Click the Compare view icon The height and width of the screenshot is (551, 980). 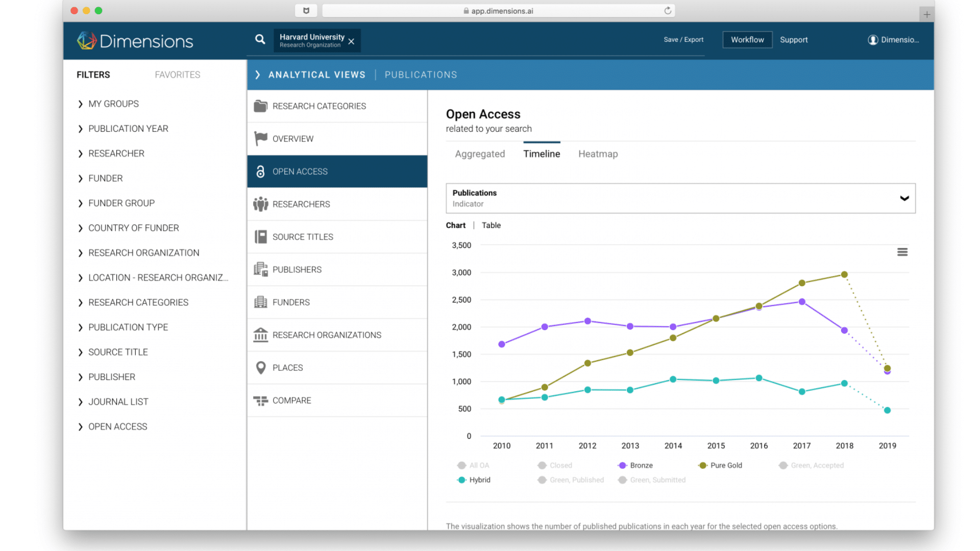260,400
